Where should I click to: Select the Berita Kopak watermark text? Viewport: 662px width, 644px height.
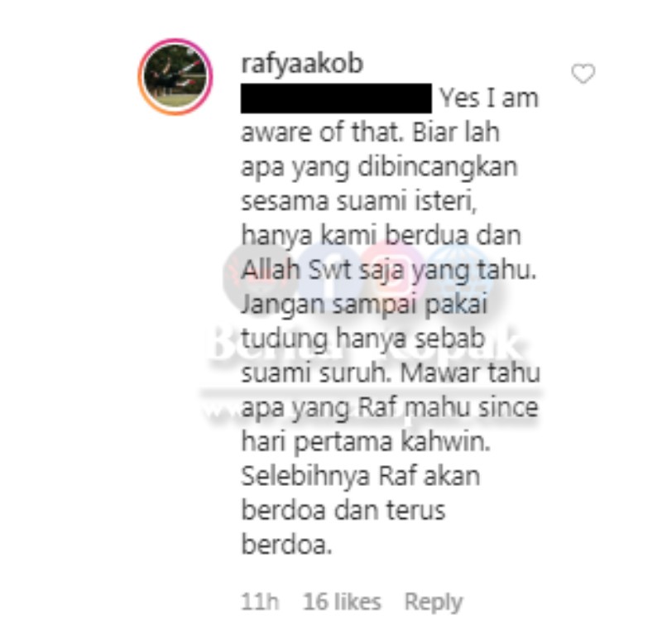coord(363,345)
